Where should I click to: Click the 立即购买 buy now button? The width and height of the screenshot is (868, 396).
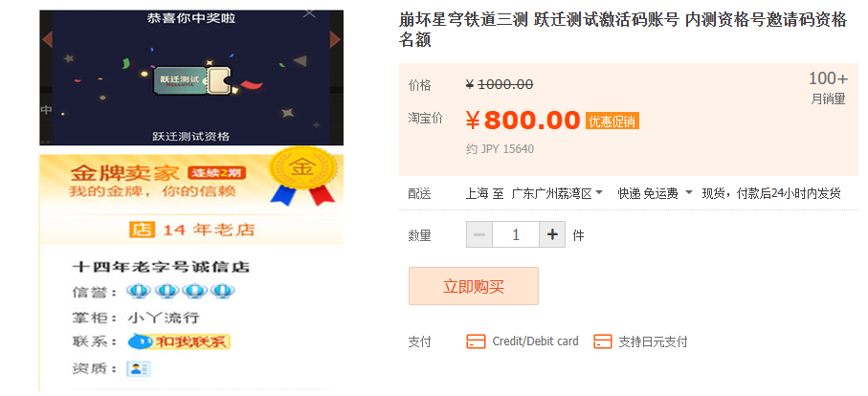[x=474, y=287]
